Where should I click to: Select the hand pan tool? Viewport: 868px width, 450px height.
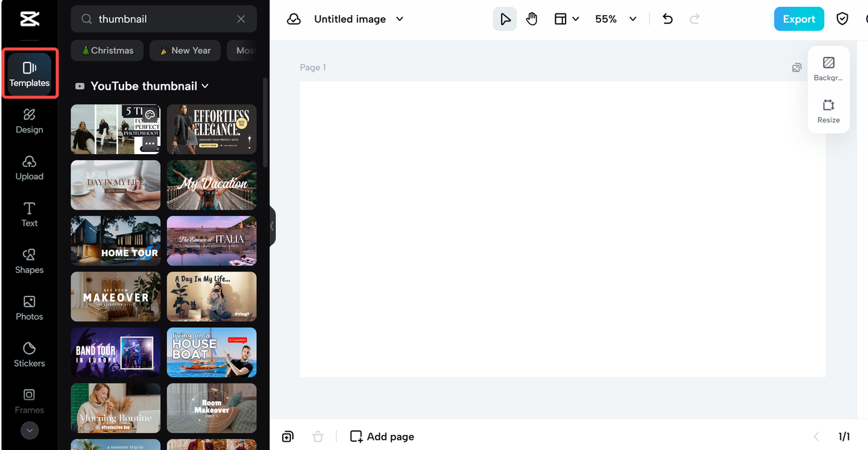[x=532, y=19]
